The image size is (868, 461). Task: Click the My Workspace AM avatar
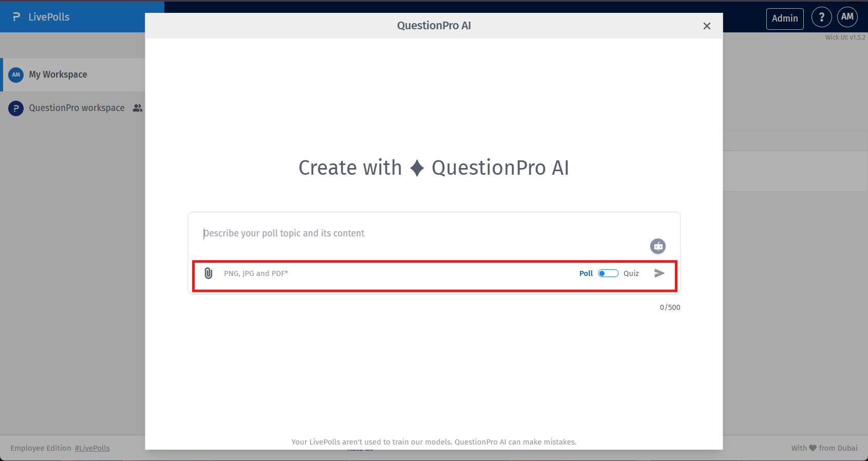coord(16,75)
